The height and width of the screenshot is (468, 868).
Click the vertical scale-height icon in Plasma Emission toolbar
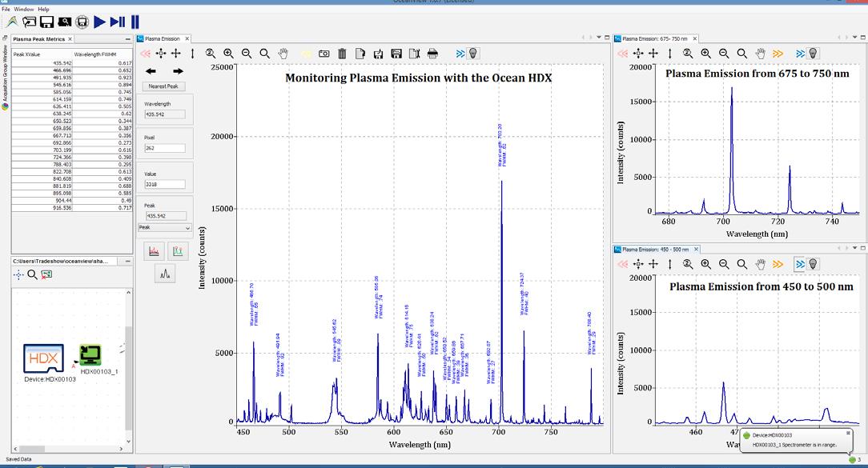click(x=193, y=54)
